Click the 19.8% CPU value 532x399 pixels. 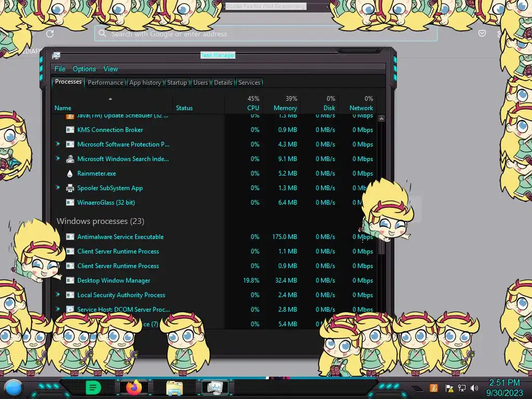point(251,281)
